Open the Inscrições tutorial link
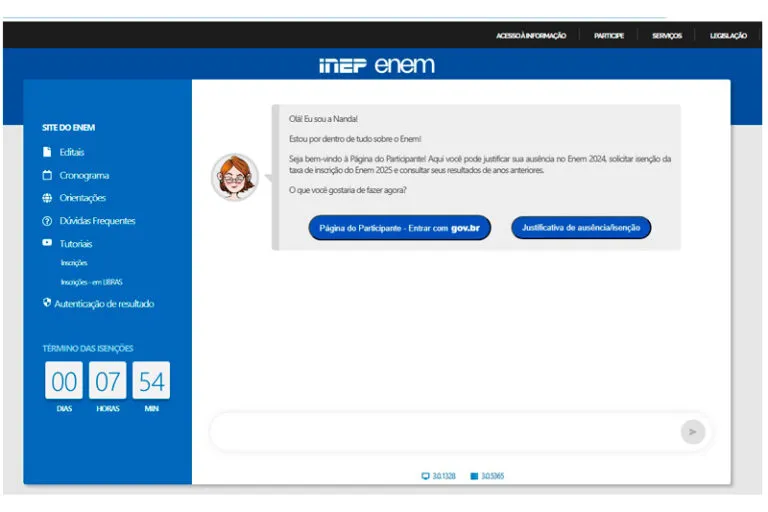Viewport: 768px width, 512px height. point(74,263)
